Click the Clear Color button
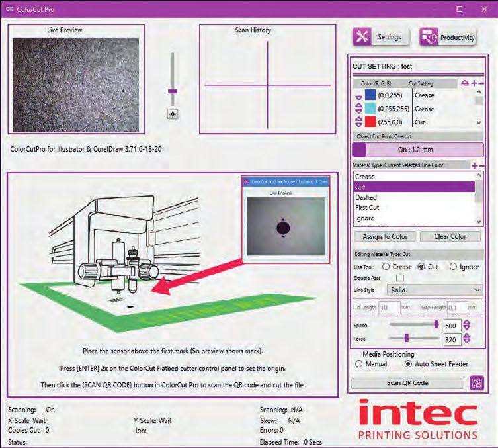This screenshot has height=448, width=498. [450, 236]
